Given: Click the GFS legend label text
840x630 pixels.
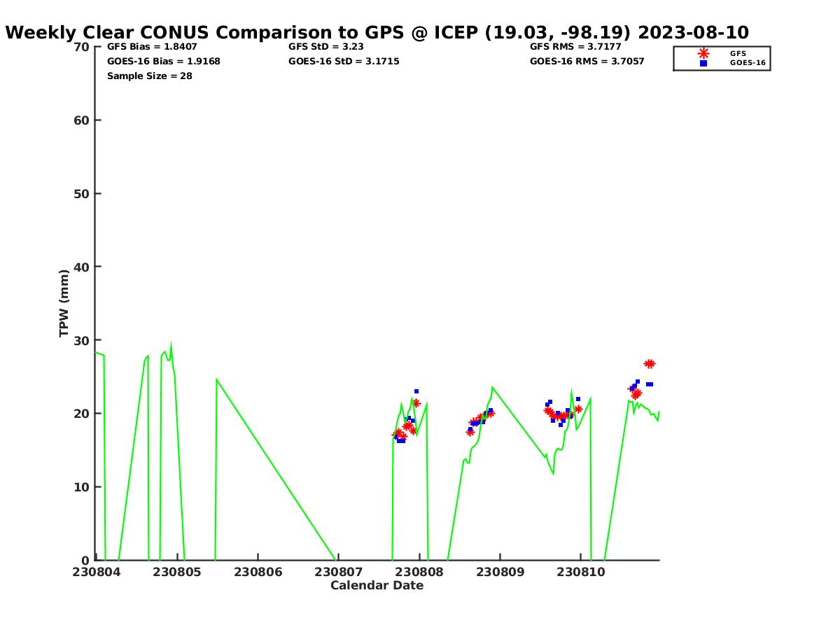Looking at the screenshot, I should point(738,53).
